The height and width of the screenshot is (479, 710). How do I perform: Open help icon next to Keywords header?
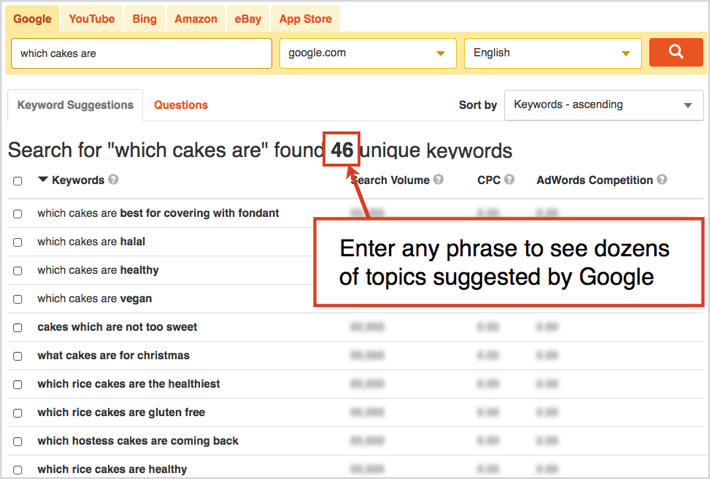coord(113,179)
